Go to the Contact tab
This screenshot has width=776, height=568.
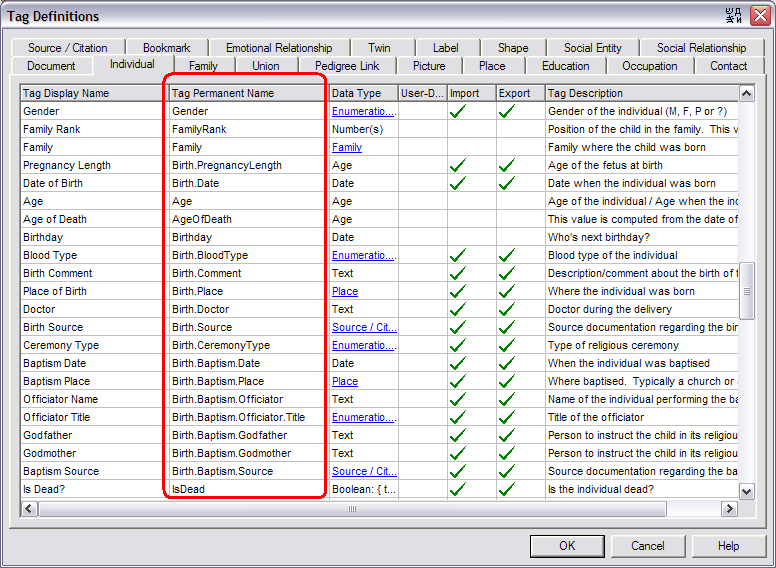[728, 66]
